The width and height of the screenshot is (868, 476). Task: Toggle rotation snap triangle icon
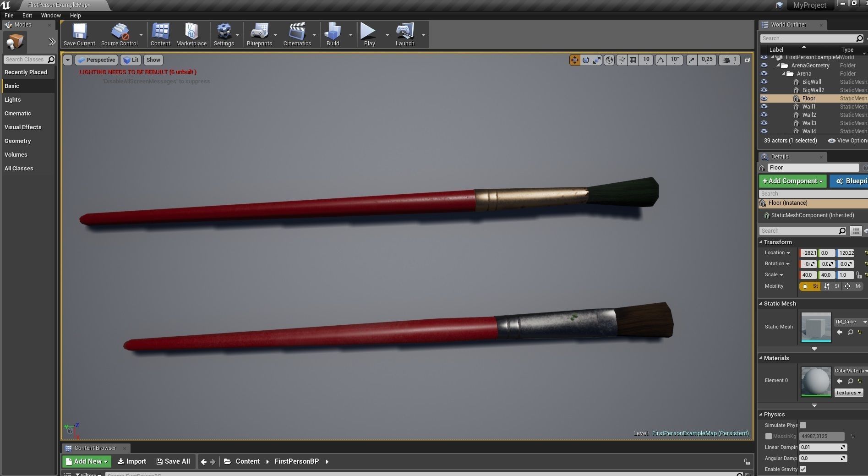tap(661, 60)
